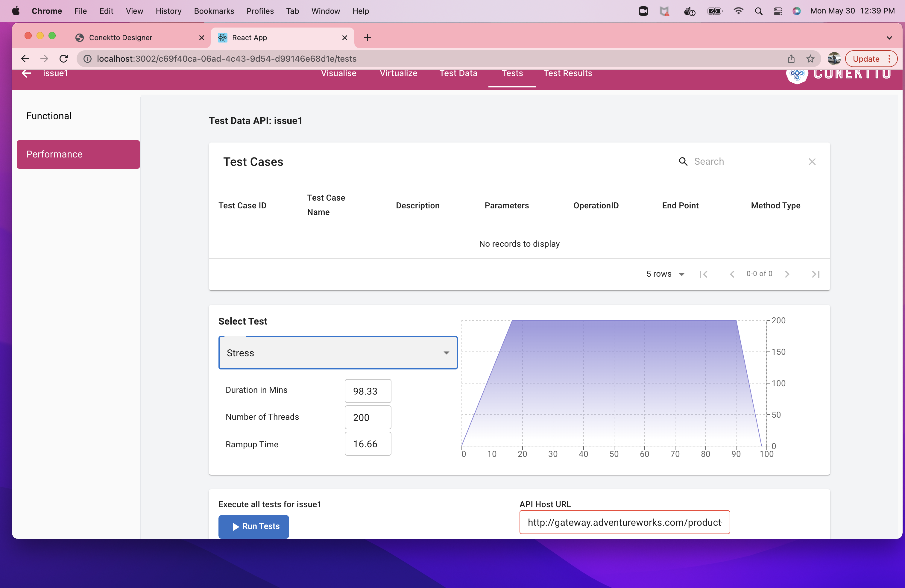Click the share icon in the address bar

[x=791, y=59]
